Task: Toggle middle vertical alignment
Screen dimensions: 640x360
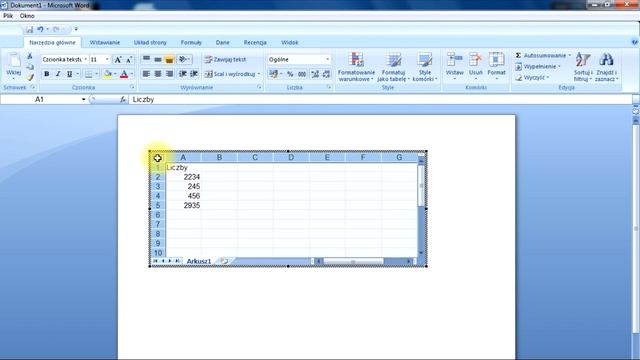Action: tap(158, 60)
